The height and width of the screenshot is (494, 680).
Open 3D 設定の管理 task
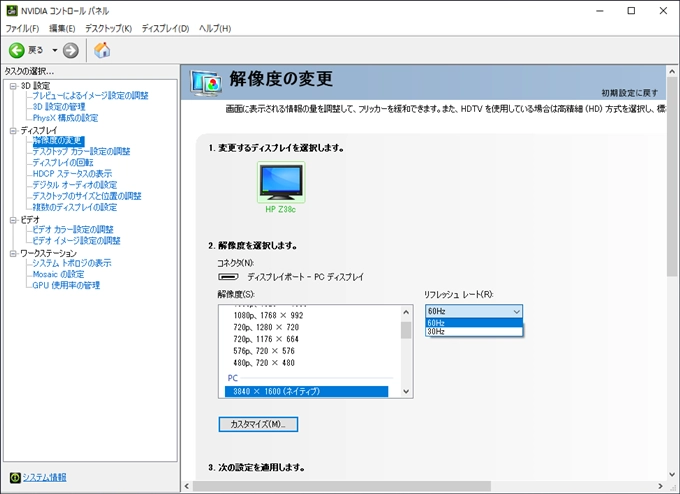[59, 107]
